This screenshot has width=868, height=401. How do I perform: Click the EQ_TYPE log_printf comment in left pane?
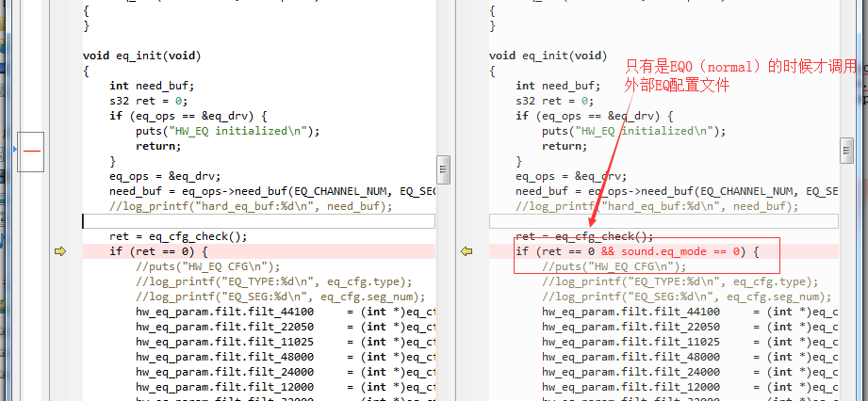pos(274,281)
